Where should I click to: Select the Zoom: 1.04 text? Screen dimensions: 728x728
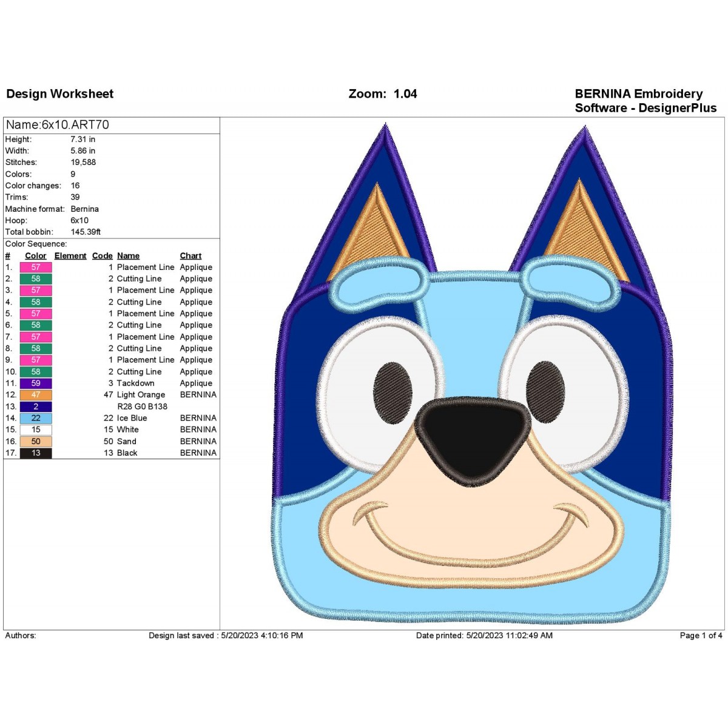tap(383, 94)
